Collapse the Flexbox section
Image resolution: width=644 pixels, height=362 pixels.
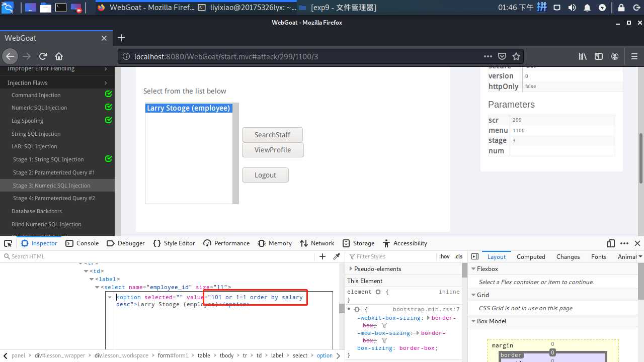[x=473, y=269]
